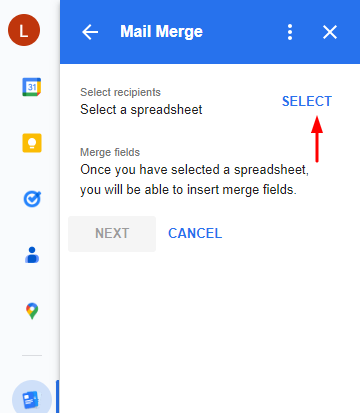The image size is (360, 413).
Task: Click the 'Merge fields' label
Action: click(110, 152)
